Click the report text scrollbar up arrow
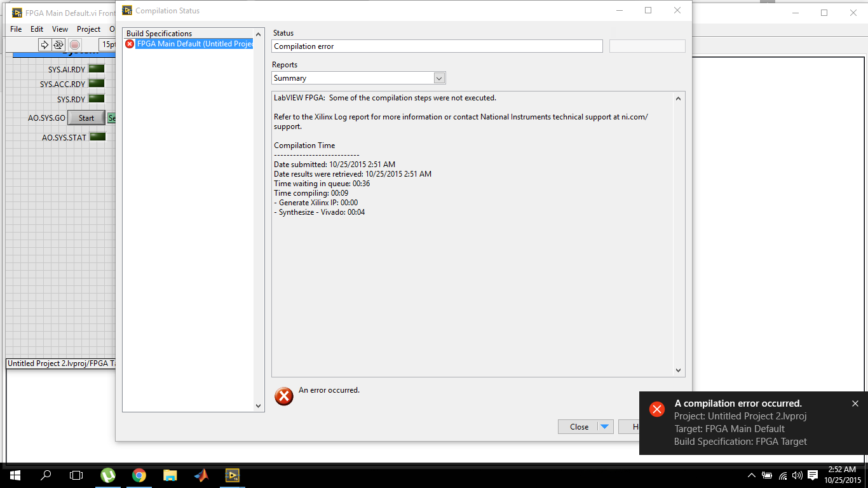This screenshot has height=488, width=868. 678,98
